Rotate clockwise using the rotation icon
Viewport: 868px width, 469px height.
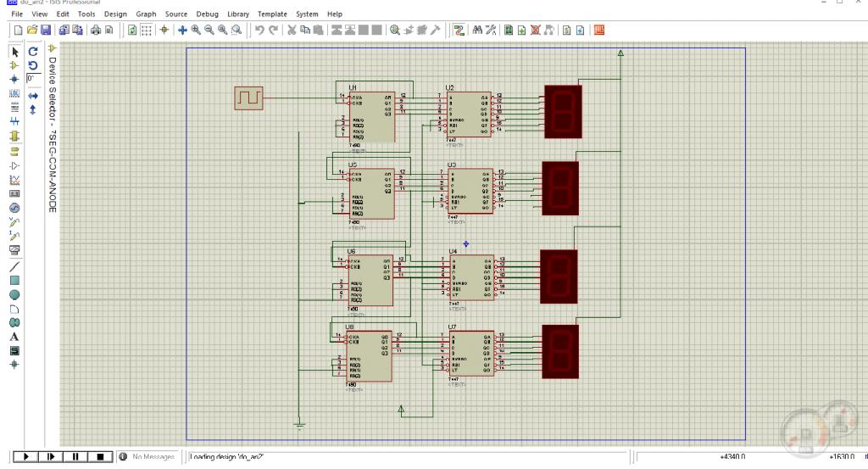coord(33,51)
